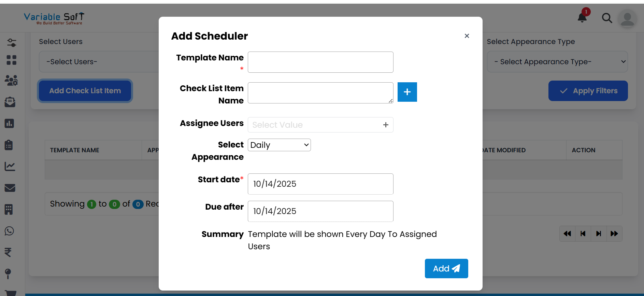
Task: Jump to first page with rewind arrows
Action: click(x=567, y=234)
